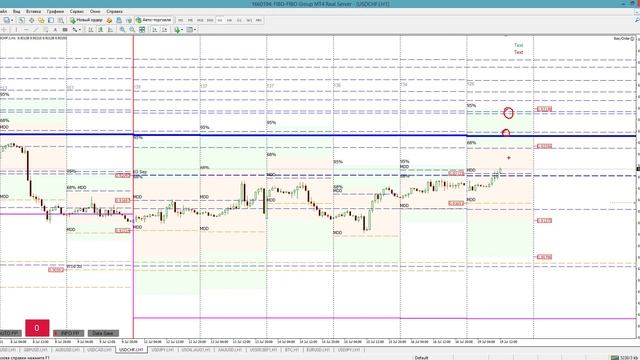Open the Data Window icon
This screenshot has width=640, height=360.
(31, 20)
